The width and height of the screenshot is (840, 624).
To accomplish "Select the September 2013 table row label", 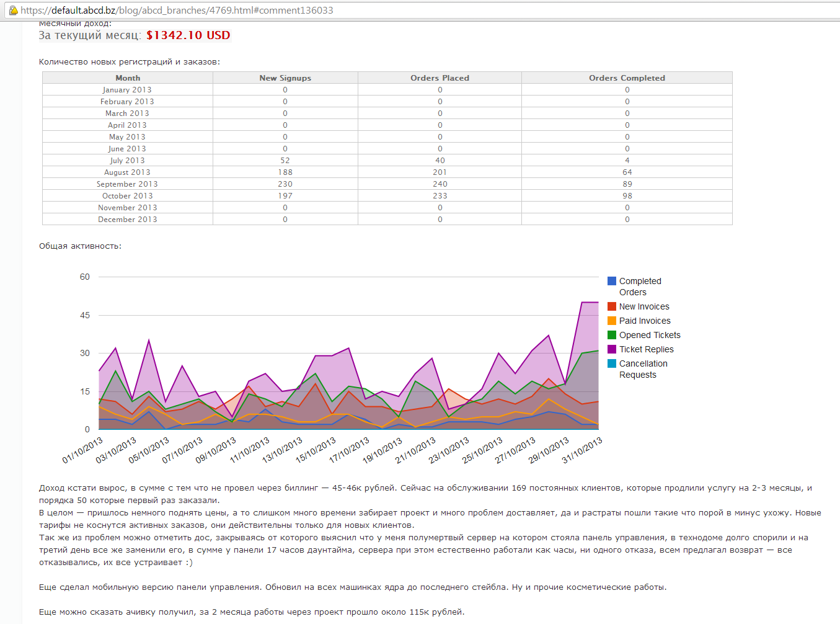I will [127, 184].
